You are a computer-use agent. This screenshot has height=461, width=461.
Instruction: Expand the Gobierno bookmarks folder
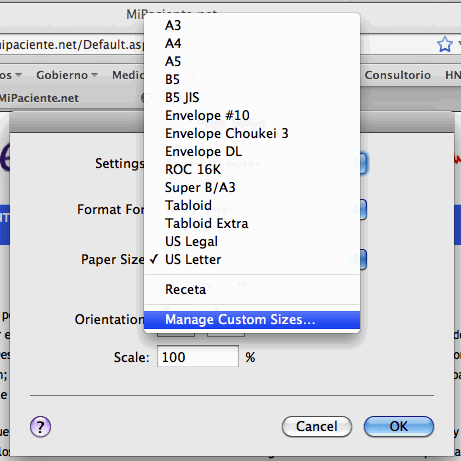pyautogui.click(x=67, y=75)
